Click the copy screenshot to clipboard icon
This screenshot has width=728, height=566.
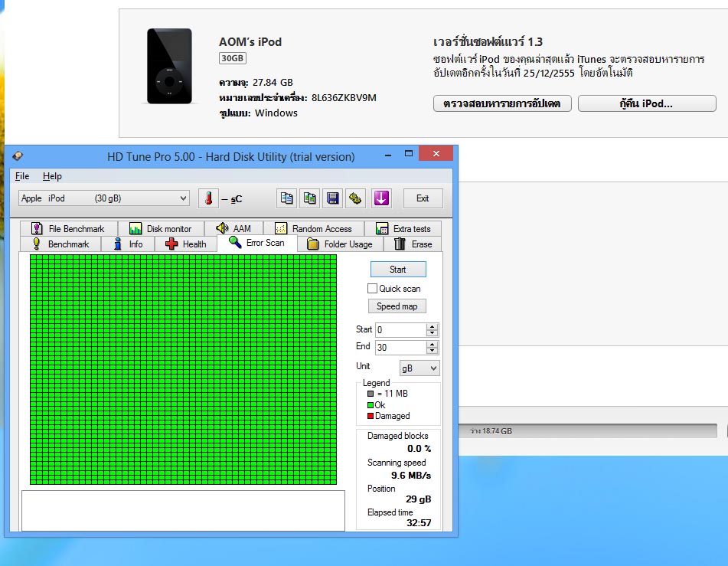[x=310, y=198]
